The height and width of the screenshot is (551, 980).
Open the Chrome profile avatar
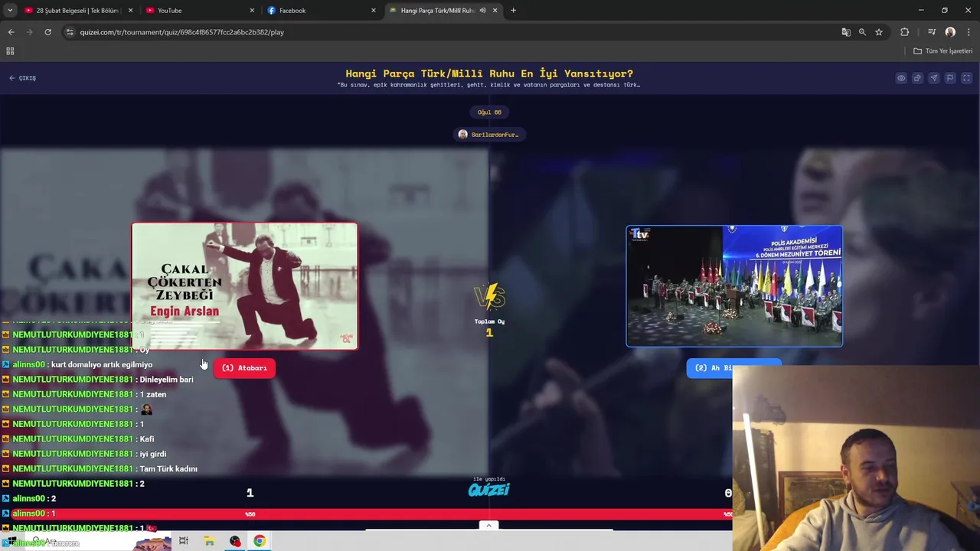pyautogui.click(x=950, y=32)
